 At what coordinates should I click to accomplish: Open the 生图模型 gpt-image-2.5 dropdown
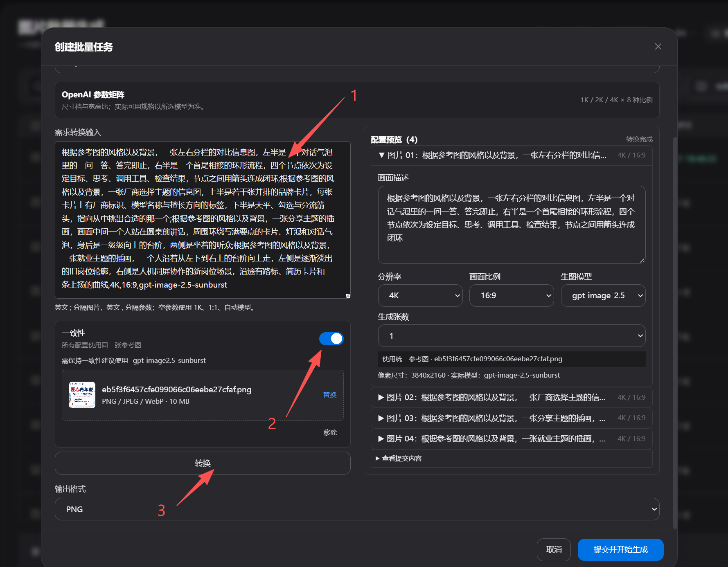coord(603,295)
